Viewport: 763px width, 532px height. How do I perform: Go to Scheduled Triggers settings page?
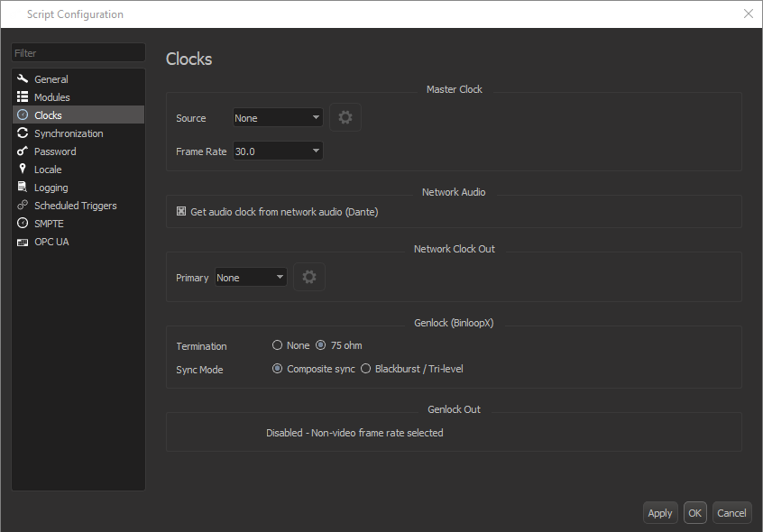point(75,206)
